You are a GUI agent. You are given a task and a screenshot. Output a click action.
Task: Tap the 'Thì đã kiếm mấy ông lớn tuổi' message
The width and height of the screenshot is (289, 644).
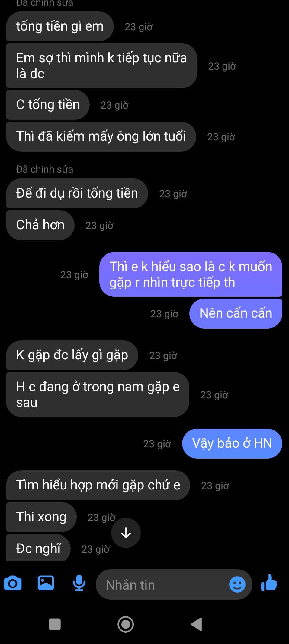[x=101, y=136]
